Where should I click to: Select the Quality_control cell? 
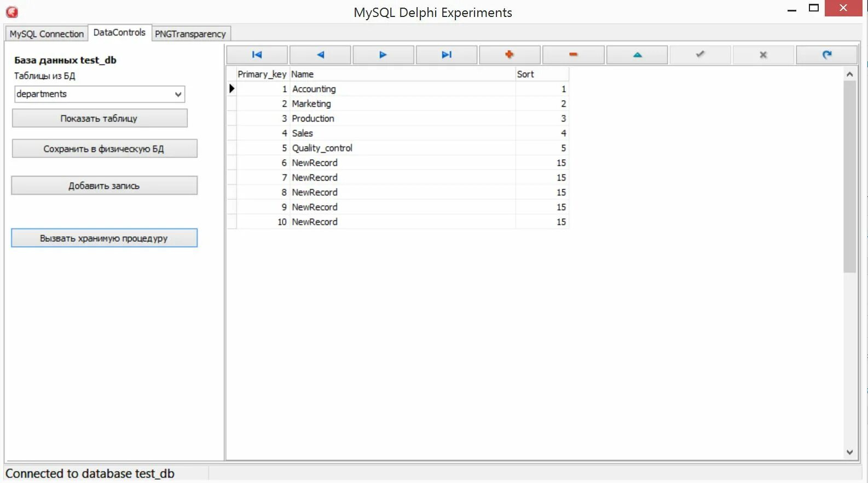pyautogui.click(x=402, y=148)
